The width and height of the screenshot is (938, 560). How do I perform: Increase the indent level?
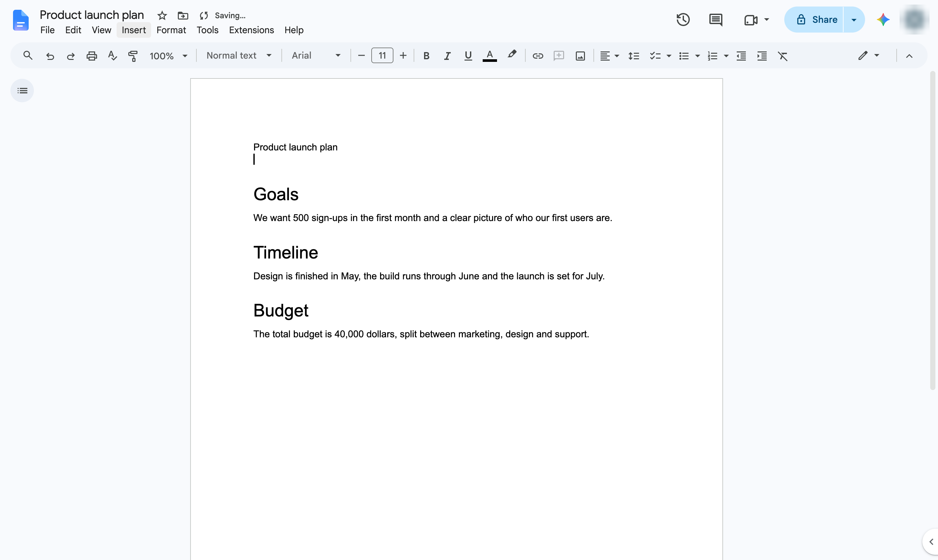(762, 56)
